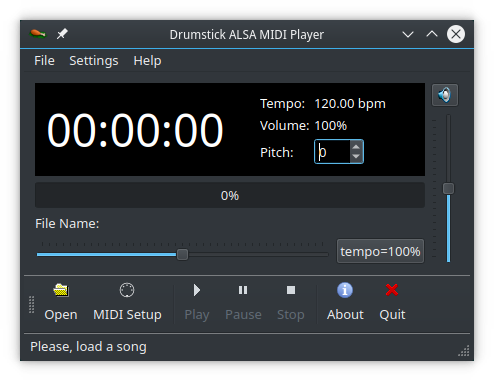
Task: Maximize the window with the up chevron
Action: pyautogui.click(x=432, y=34)
